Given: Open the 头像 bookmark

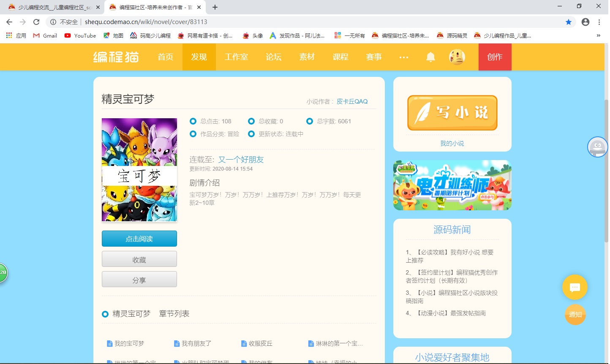Looking at the screenshot, I should [253, 35].
